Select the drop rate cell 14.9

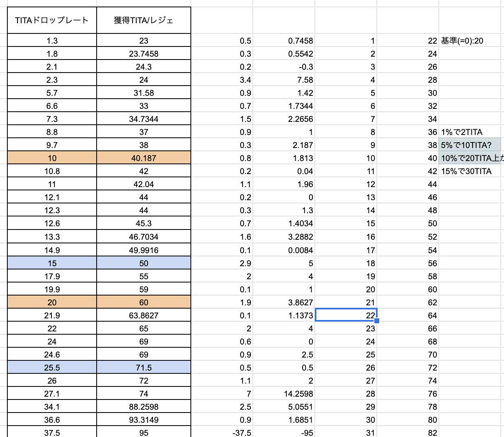coord(52,250)
